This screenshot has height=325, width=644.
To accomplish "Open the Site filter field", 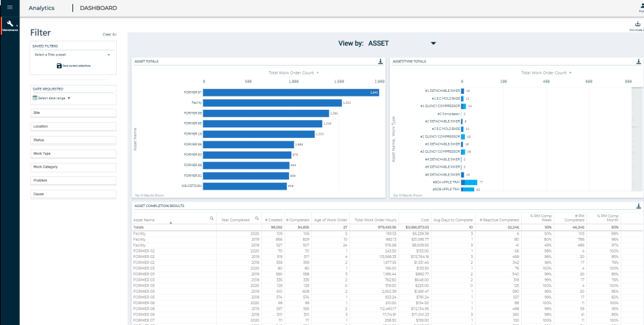I will point(73,113).
